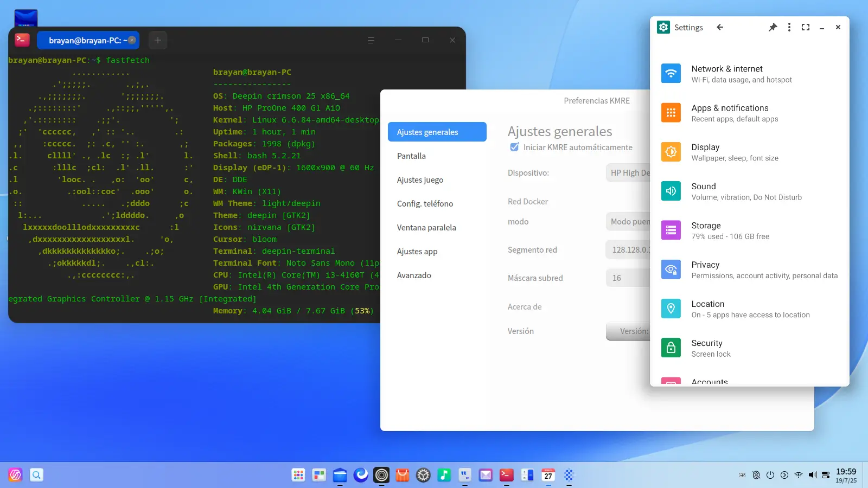This screenshot has height=488, width=868.
Task: Open the launcher grid in the dock
Action: pos(298,475)
